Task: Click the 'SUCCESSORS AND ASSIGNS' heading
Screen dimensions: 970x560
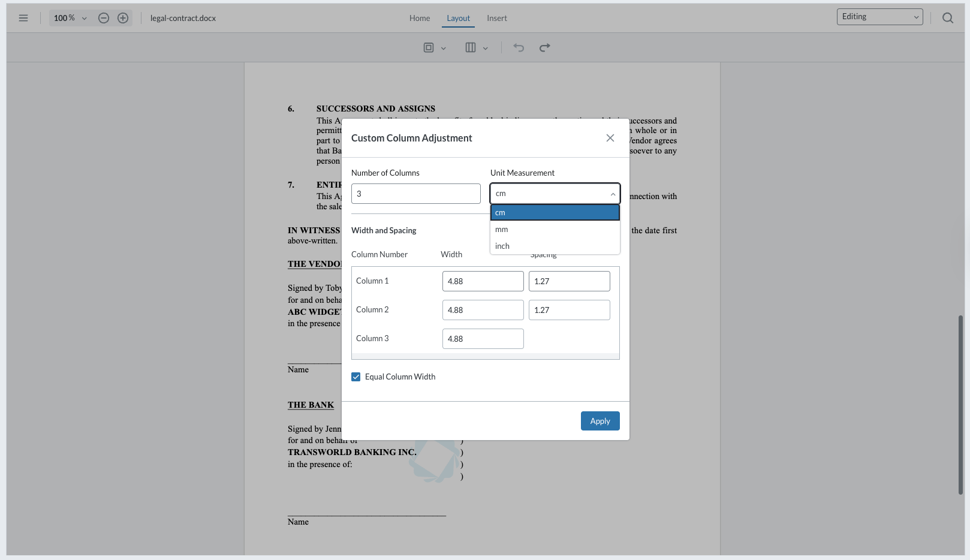Action: coord(376,109)
